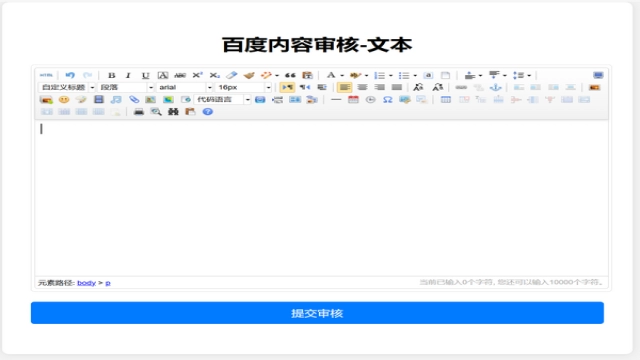Image resolution: width=640 pixels, height=360 pixels.
Task: Click body link in element path
Action: pos(86,283)
